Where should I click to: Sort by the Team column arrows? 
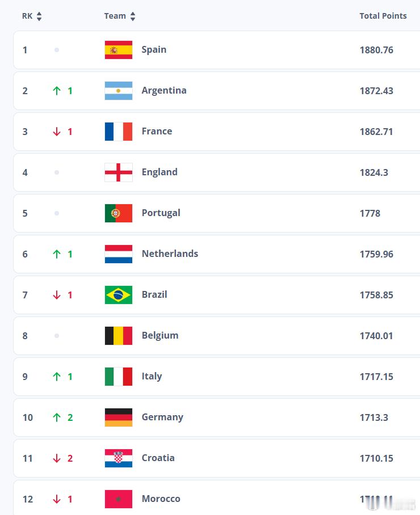pos(133,16)
